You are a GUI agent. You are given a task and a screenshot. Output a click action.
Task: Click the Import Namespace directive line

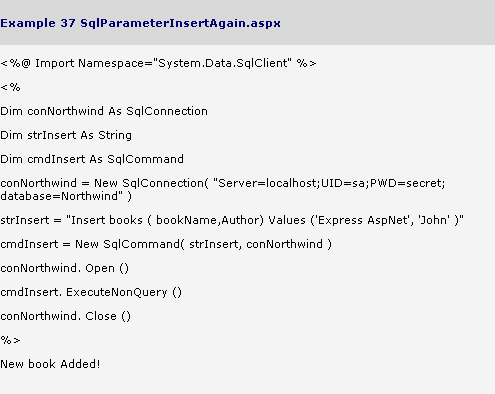(x=158, y=63)
